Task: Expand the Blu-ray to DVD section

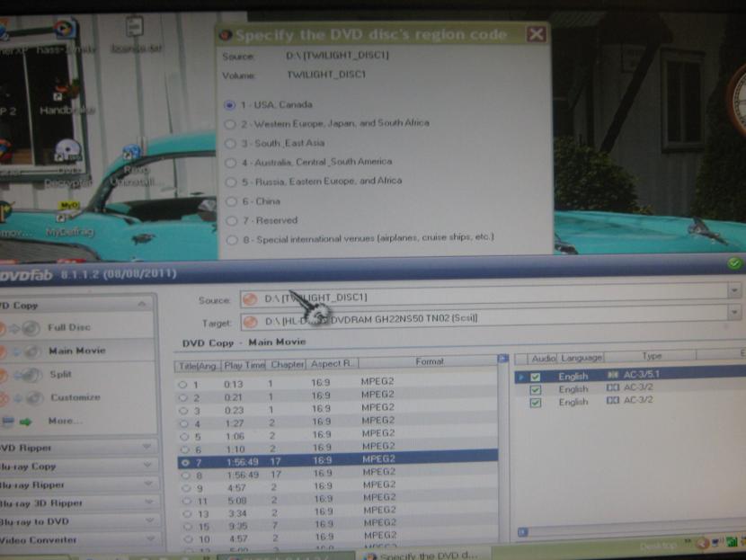Action: point(150,520)
